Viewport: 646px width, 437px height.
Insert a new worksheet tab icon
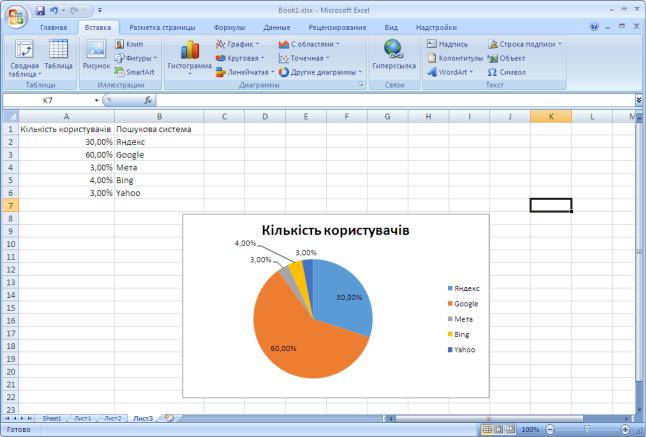click(169, 418)
